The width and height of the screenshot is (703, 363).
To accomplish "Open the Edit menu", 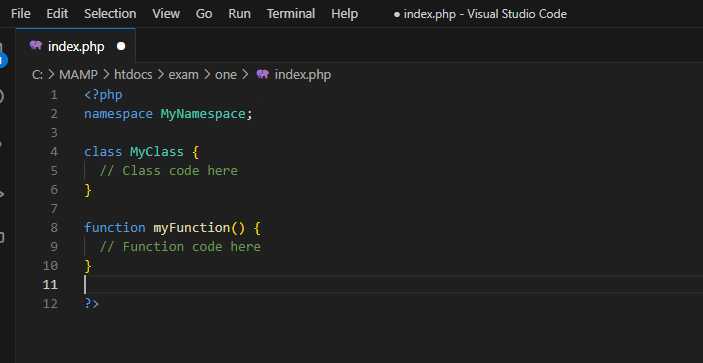I will pos(57,14).
